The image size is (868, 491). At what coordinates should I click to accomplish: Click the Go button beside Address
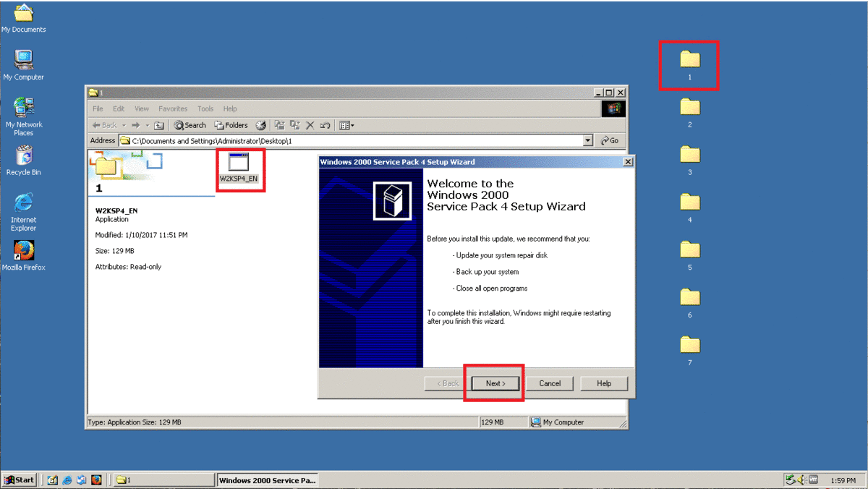pyautogui.click(x=609, y=140)
